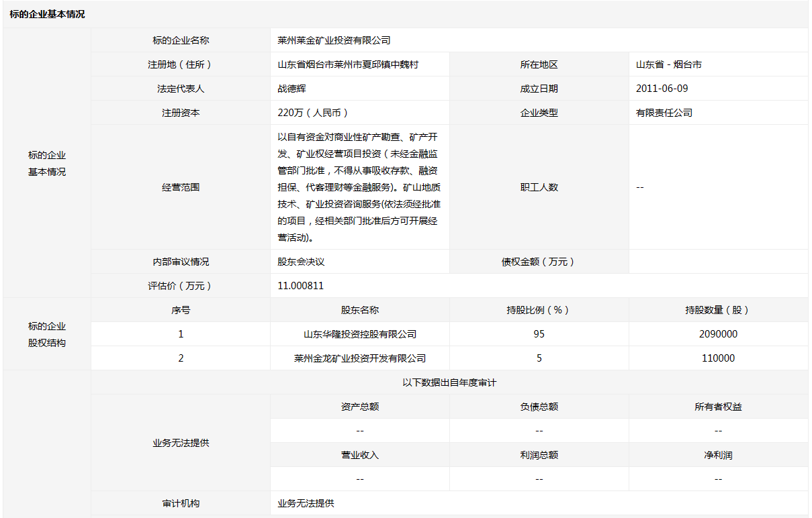This screenshot has height=518, width=812.
Task: Click serial number 1 in shareholder table
Action: coord(181,334)
